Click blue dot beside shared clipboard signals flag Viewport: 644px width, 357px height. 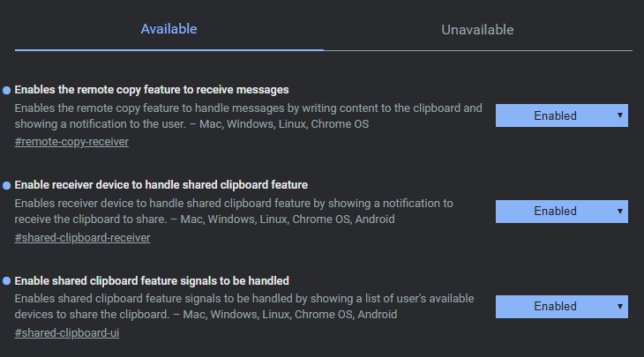click(7, 281)
